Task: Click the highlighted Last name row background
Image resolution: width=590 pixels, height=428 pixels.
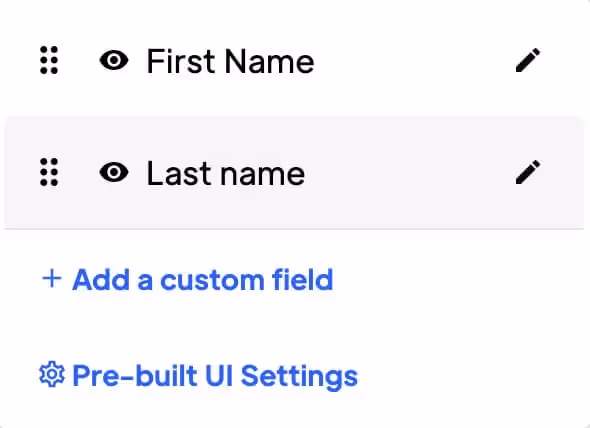Action: click(294, 172)
